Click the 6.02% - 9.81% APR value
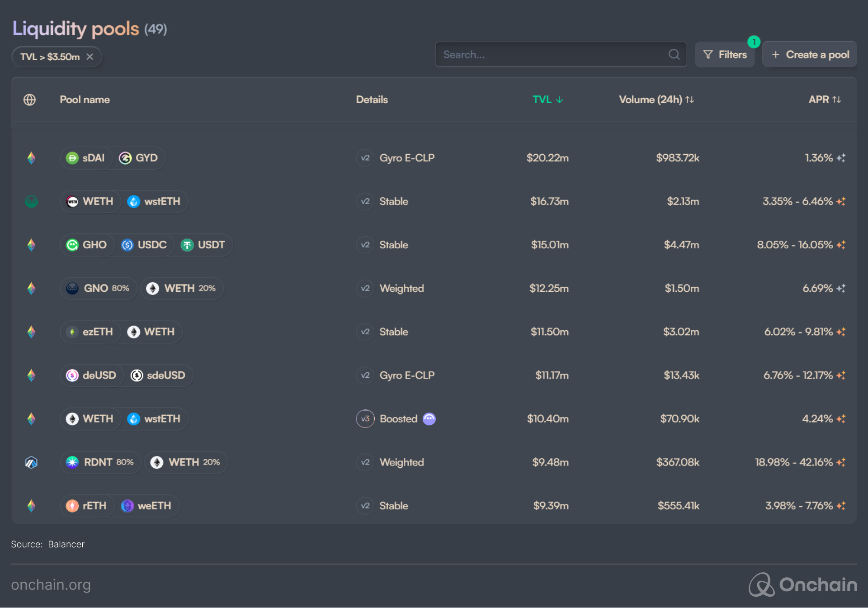 798,332
